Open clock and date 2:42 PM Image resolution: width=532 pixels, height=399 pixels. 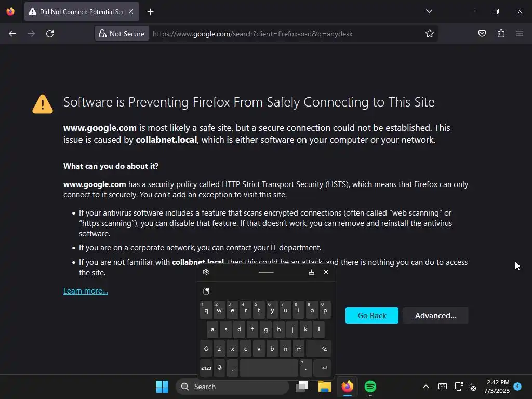tap(497, 387)
